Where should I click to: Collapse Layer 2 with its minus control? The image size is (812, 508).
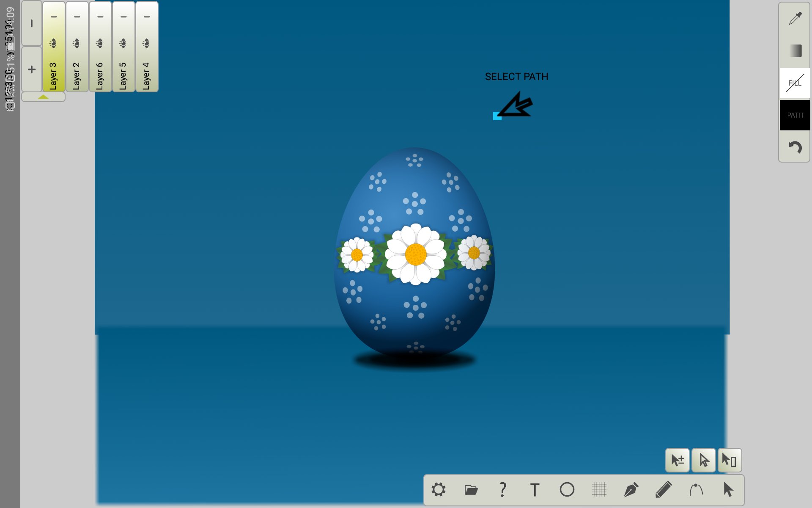pos(77,17)
